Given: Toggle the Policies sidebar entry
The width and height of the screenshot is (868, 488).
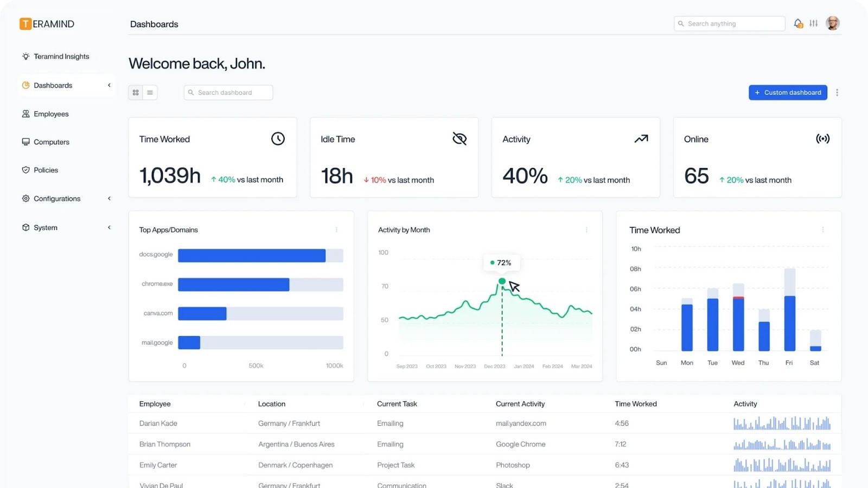Looking at the screenshot, I should 46,170.
